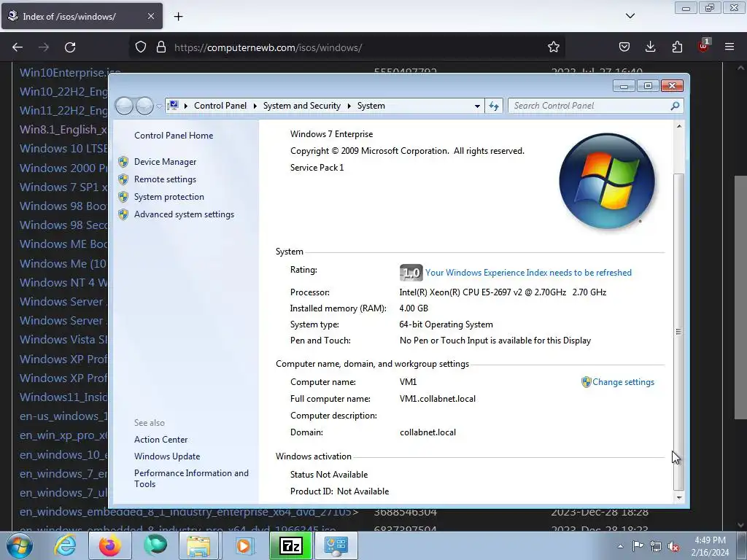Click the Action Center flag tray icon
The height and width of the screenshot is (560, 747).
click(638, 546)
